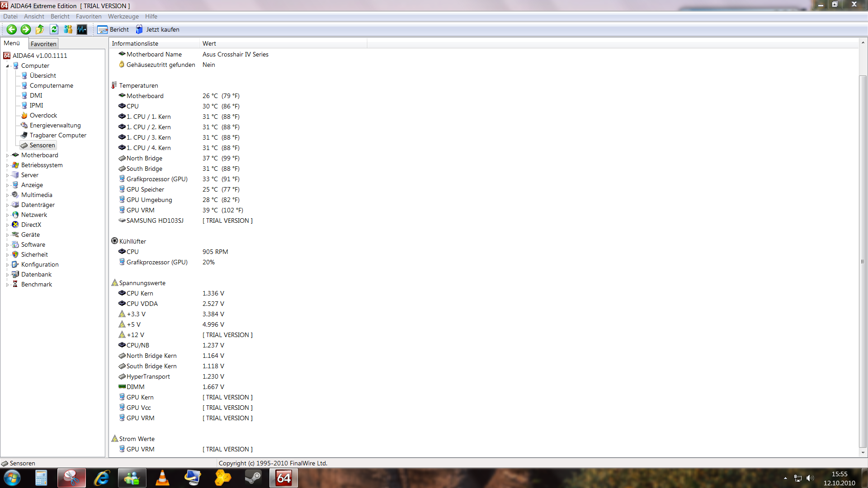Open the system stability graph toolbar icon
The height and width of the screenshot is (488, 868).
(x=82, y=29)
